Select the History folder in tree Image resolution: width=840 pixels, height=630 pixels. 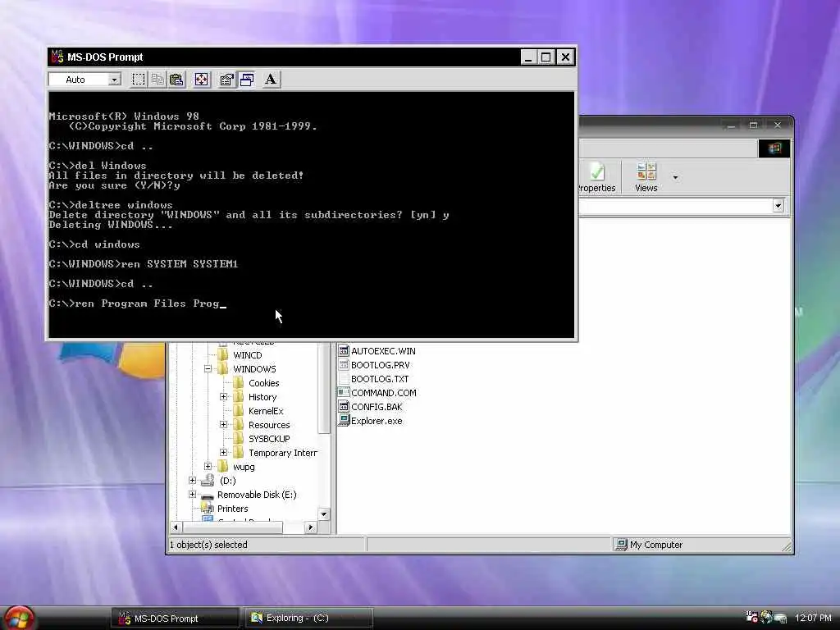tap(262, 397)
